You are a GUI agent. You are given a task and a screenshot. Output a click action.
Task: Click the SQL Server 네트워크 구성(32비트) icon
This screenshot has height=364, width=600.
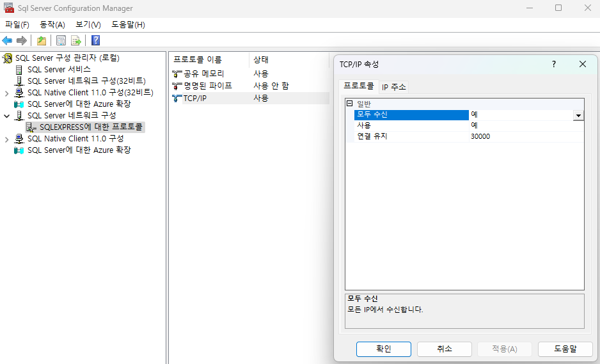[19, 81]
